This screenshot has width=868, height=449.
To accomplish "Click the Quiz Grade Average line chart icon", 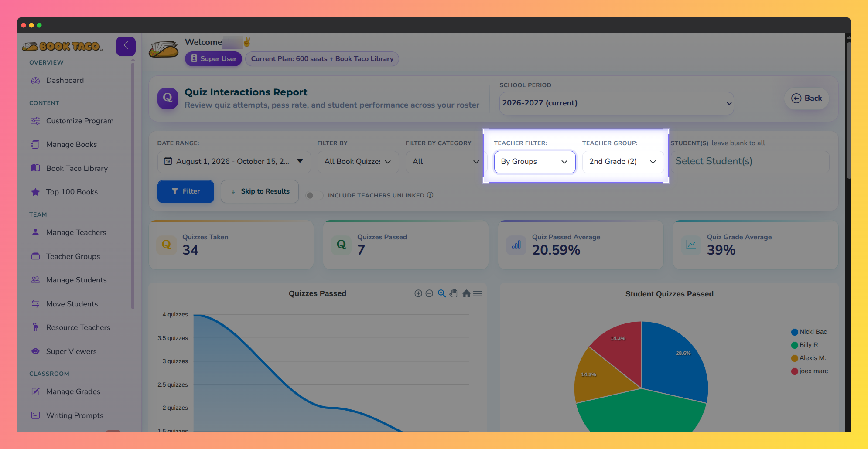I will tap(691, 245).
